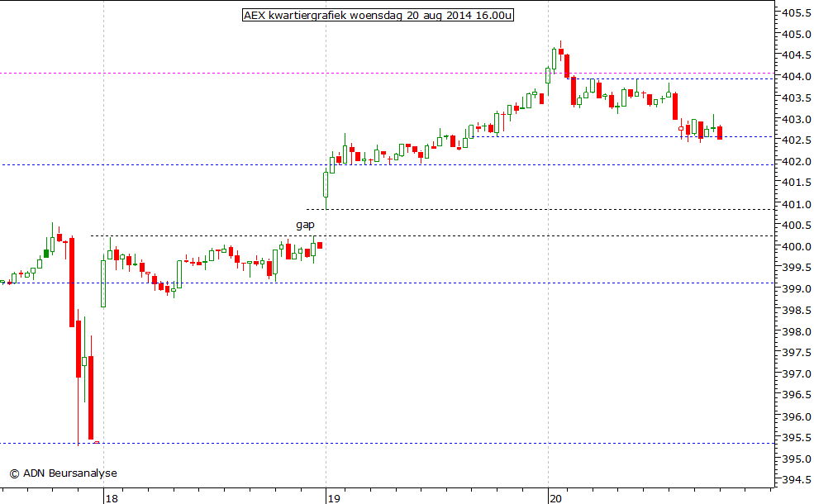Image resolution: width=814 pixels, height=504 pixels.
Task: Click the 399.0 price axis label
Action: coord(796,289)
